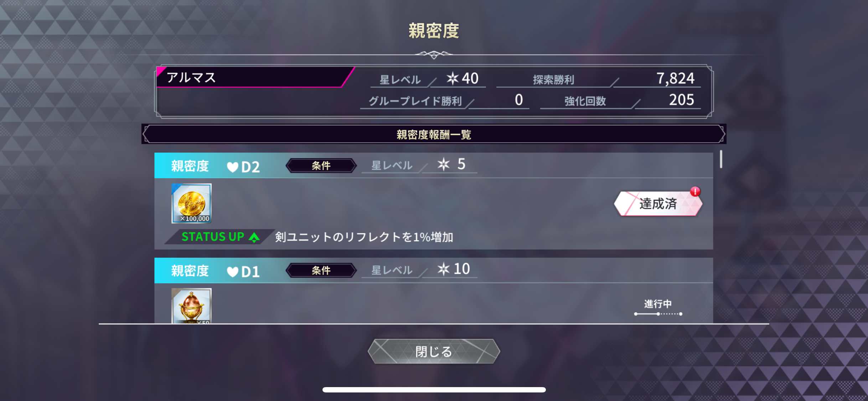Click the 条件 badge in the D1 row

pyautogui.click(x=321, y=271)
